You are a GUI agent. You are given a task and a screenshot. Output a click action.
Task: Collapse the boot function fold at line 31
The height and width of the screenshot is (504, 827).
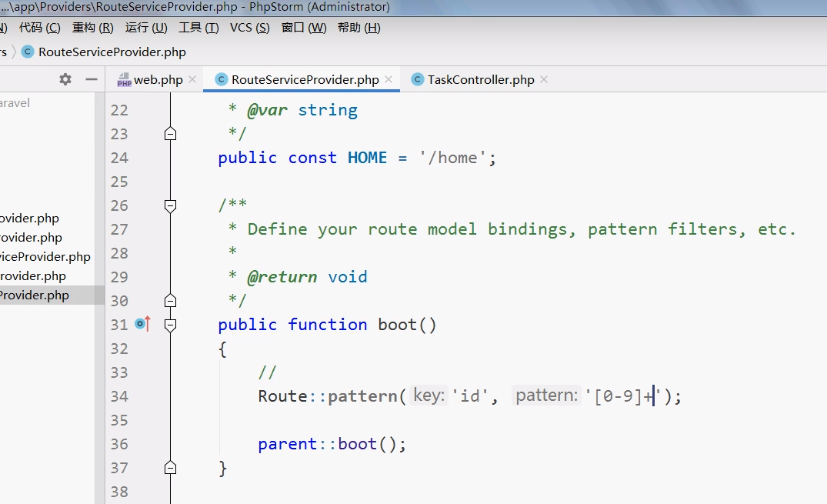171,325
